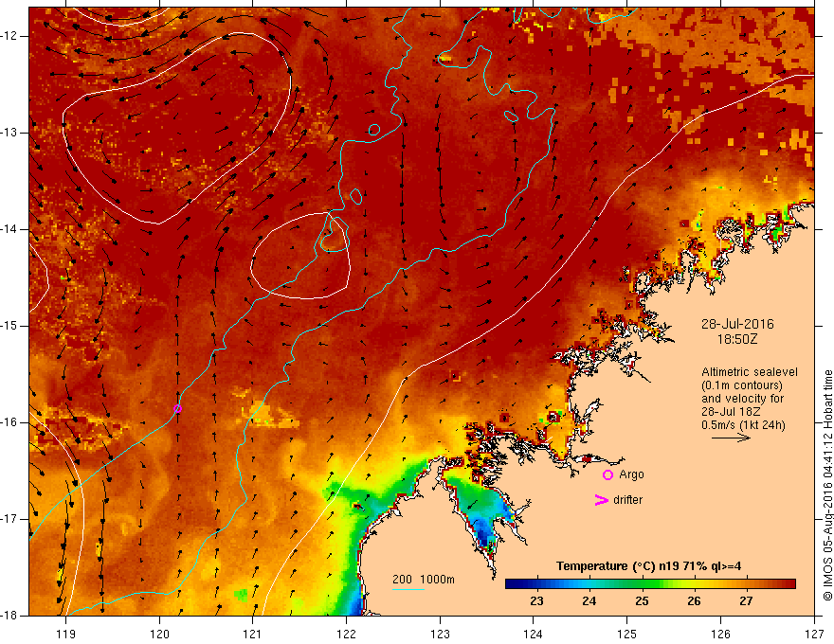The width and height of the screenshot is (834, 644).
Task: Click the 'and velocity for' text line
Action: click(x=742, y=399)
